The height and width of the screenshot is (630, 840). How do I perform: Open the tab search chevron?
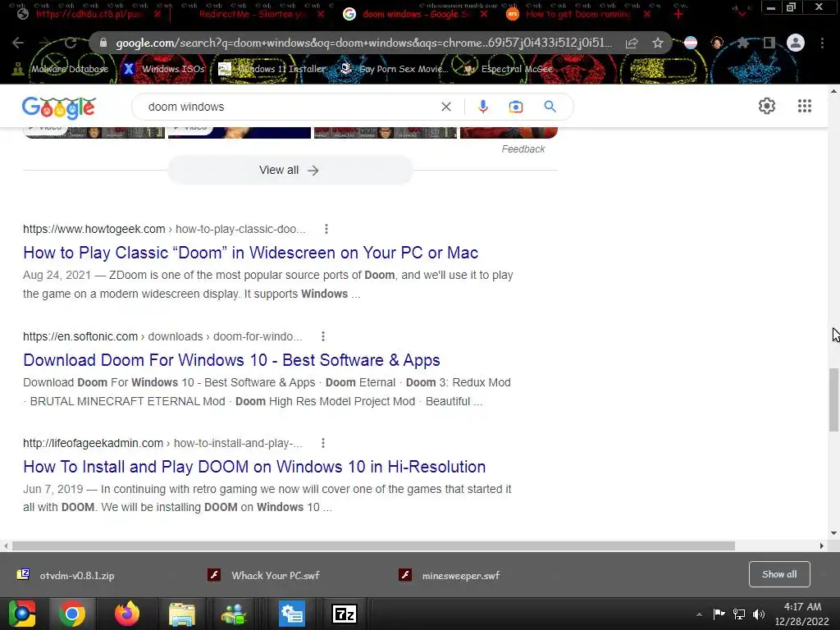(742, 14)
